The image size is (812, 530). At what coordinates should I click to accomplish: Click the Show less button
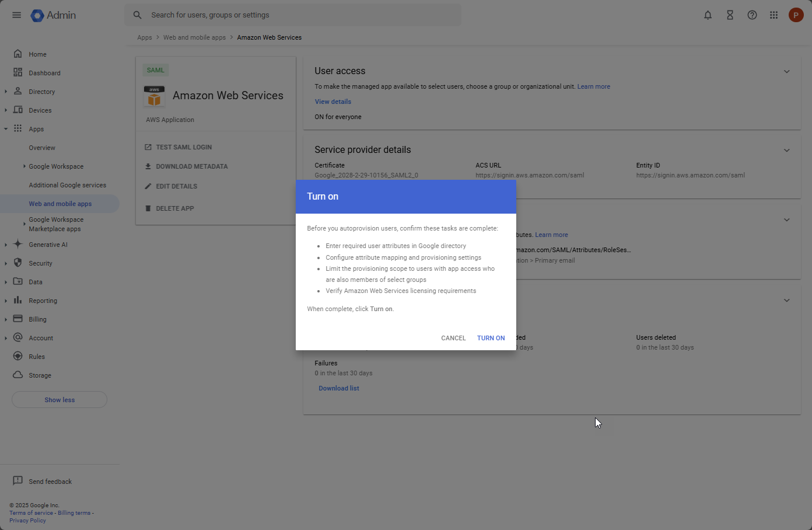tap(60, 400)
